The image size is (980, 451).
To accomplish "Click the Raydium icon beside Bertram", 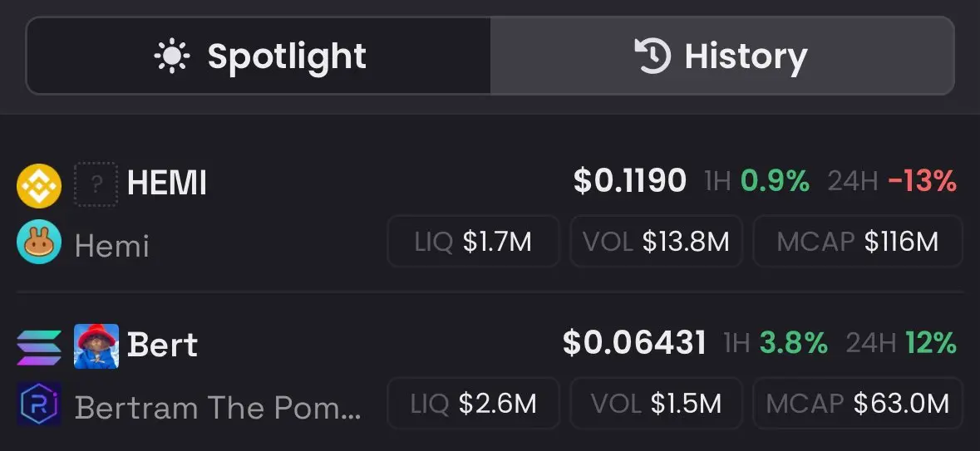I will click(x=39, y=404).
